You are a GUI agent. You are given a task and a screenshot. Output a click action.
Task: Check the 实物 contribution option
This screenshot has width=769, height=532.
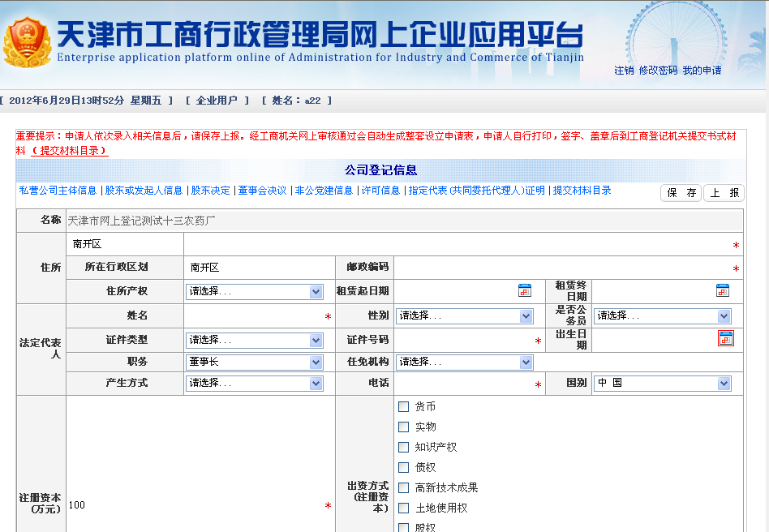coord(403,426)
